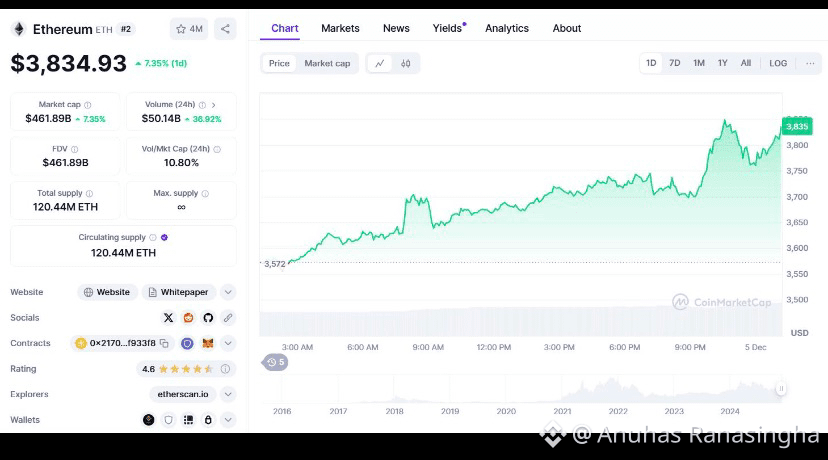Open the Chart tab
828x460 pixels.
point(285,29)
